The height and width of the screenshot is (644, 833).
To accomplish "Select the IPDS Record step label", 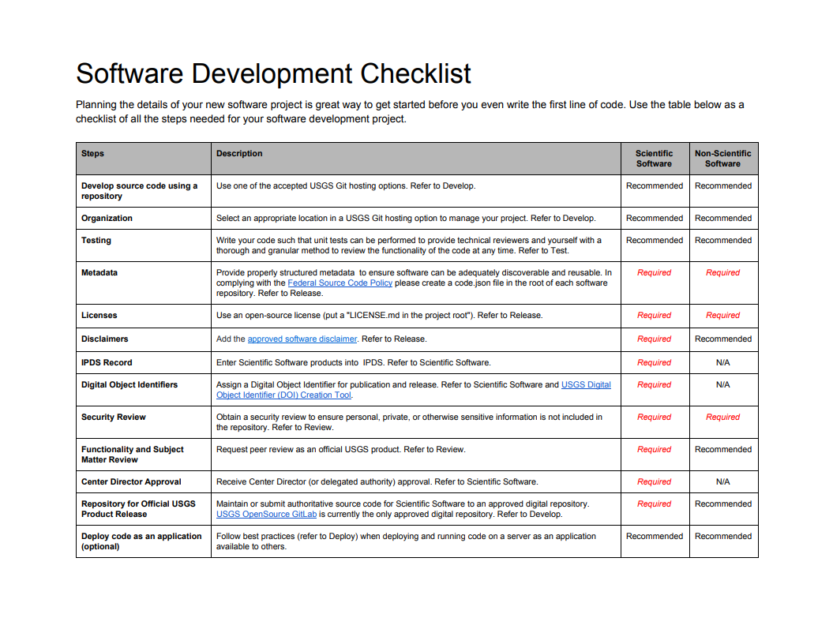I will tap(107, 362).
